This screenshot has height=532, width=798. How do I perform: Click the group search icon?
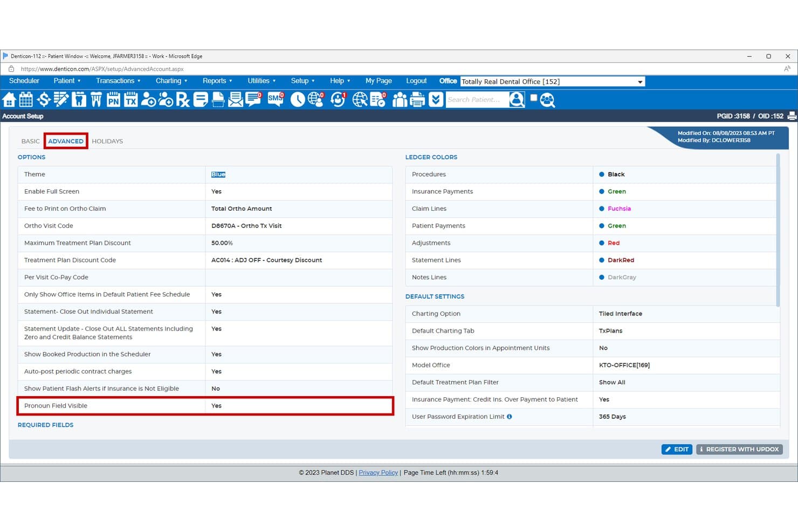[547, 100]
